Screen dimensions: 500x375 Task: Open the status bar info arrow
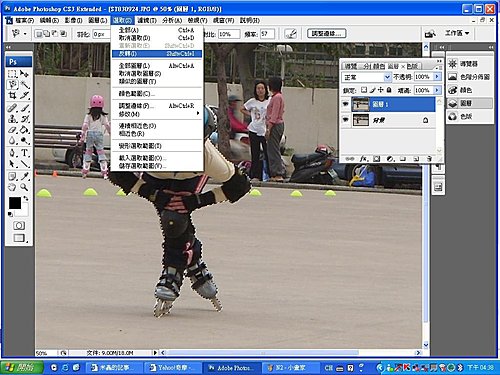[155, 353]
